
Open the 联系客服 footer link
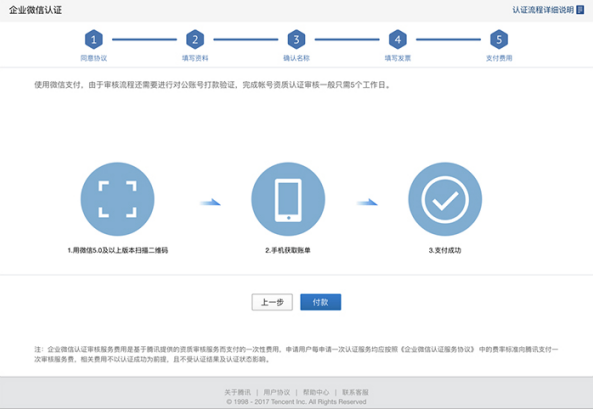click(x=355, y=392)
